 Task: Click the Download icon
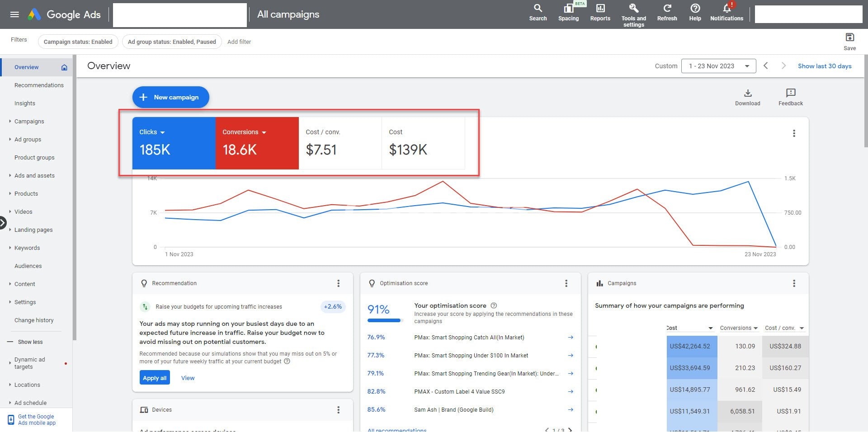point(747,93)
